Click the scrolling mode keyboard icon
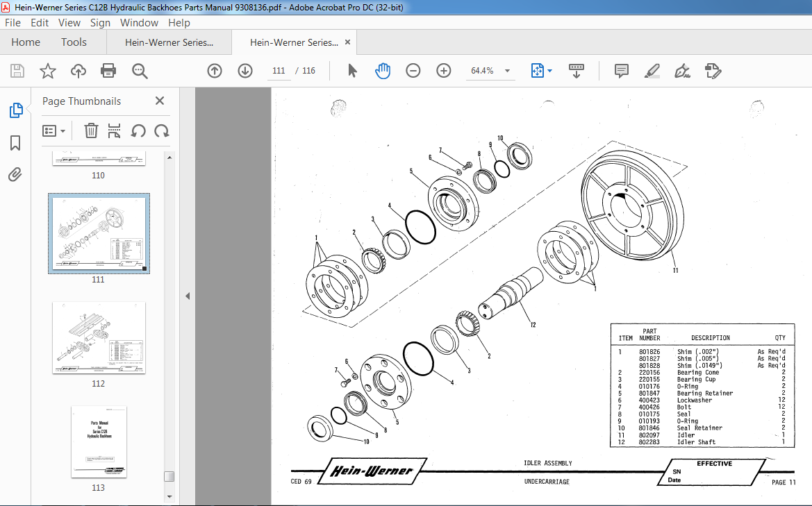This screenshot has width=812, height=506. click(x=576, y=71)
